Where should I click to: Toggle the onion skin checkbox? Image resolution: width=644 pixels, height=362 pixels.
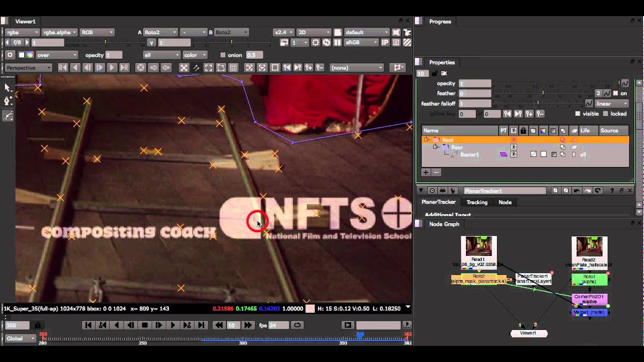(223, 55)
